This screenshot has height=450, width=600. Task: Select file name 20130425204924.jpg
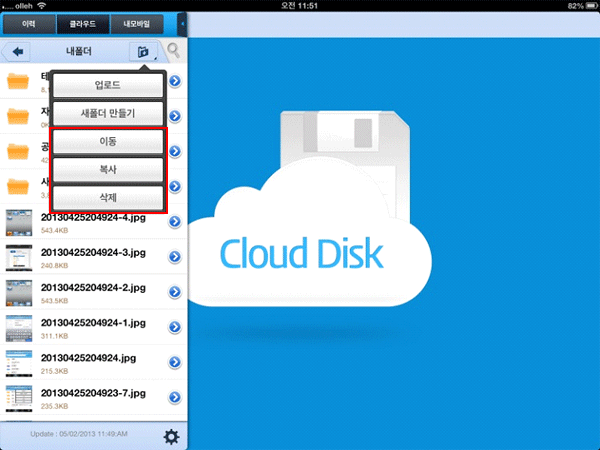[x=88, y=358]
